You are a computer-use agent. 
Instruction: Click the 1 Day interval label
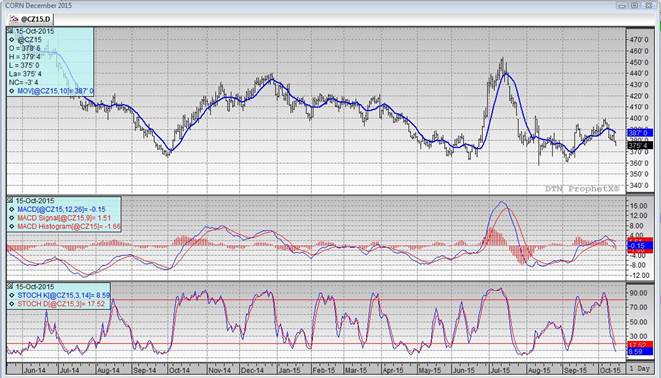pos(640,369)
